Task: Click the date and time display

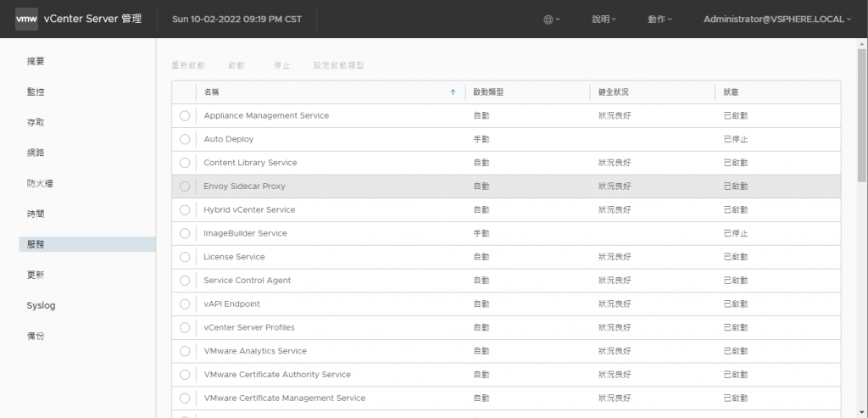Action: tap(237, 20)
